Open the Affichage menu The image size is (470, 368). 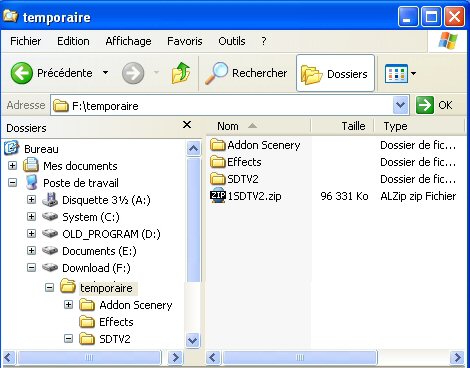point(128,41)
